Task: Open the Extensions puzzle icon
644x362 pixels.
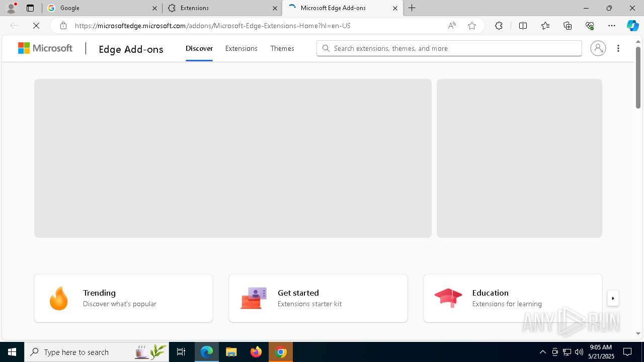Action: coord(499,26)
